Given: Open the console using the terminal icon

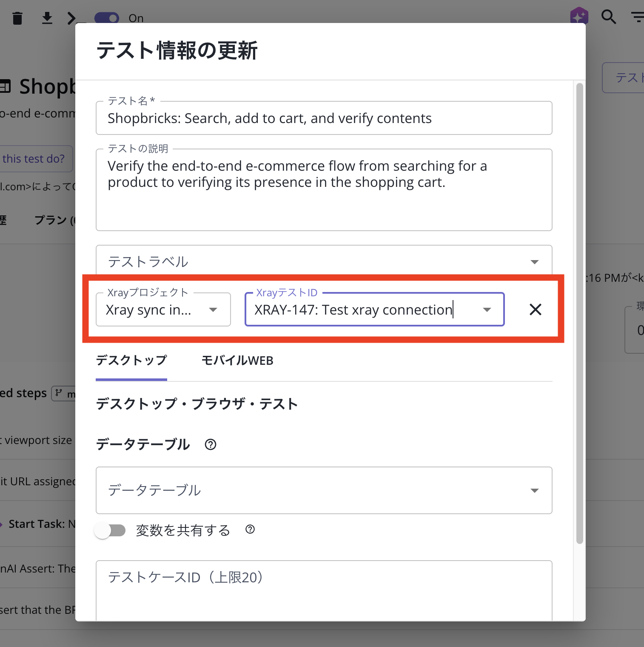Looking at the screenshot, I should pos(72,18).
